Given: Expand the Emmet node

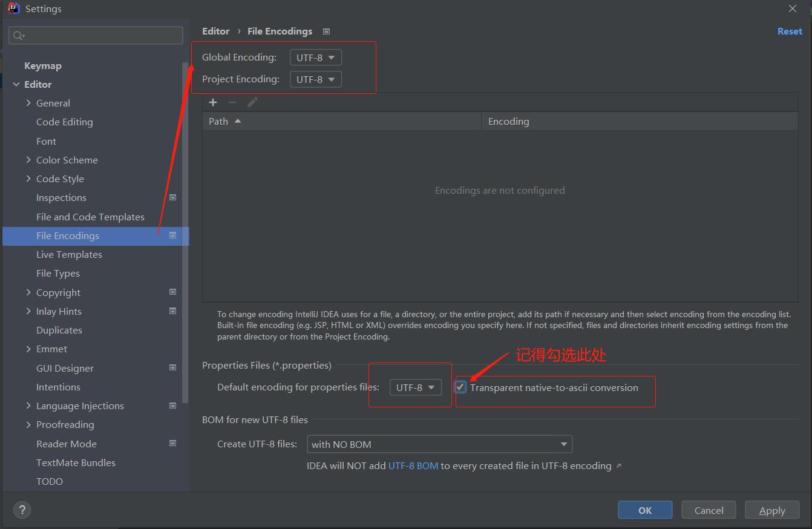Looking at the screenshot, I should [28, 349].
